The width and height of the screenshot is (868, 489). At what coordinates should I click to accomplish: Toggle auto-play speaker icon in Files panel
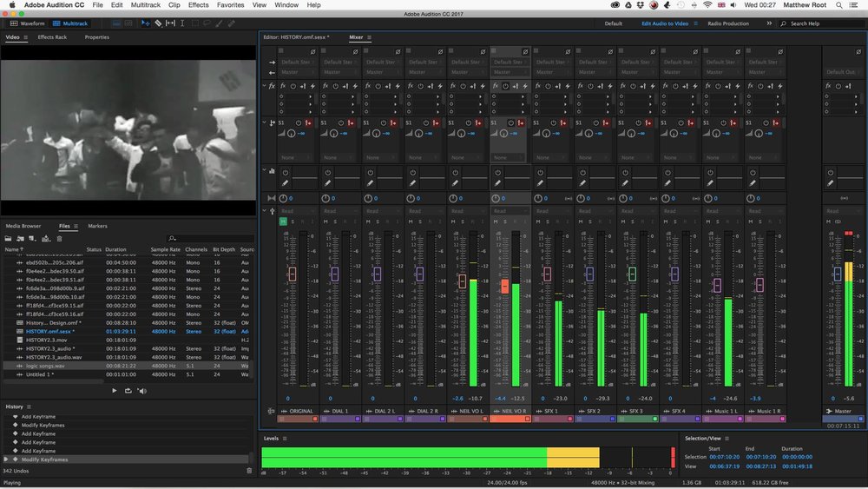click(x=142, y=391)
